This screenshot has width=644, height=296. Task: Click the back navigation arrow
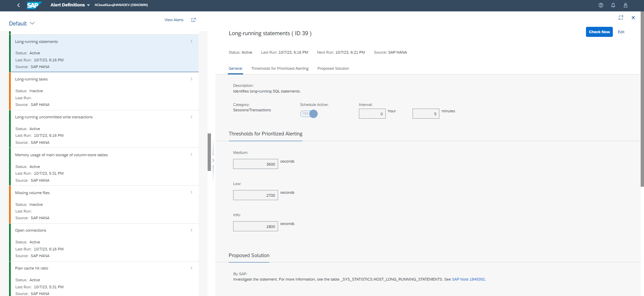18,5
